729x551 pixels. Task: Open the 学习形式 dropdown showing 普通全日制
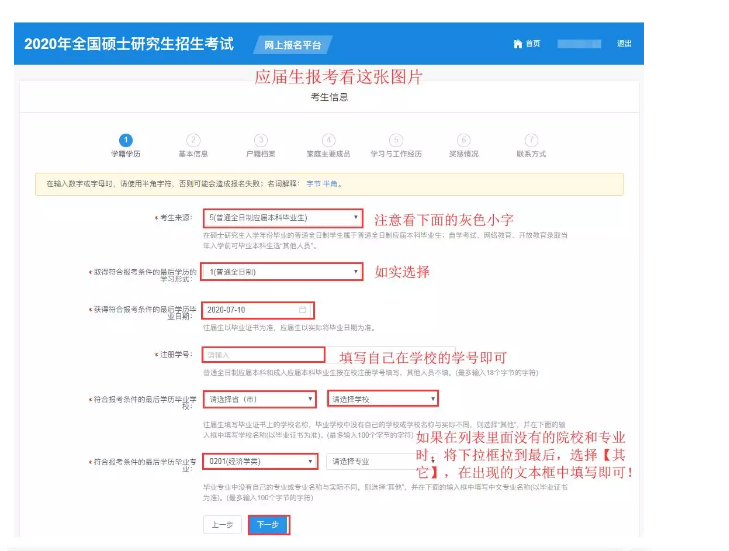[x=282, y=271]
